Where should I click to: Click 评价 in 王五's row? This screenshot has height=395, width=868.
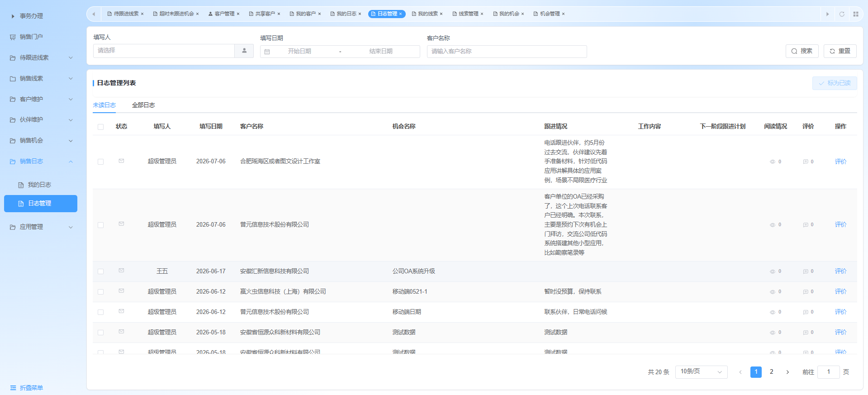840,271
